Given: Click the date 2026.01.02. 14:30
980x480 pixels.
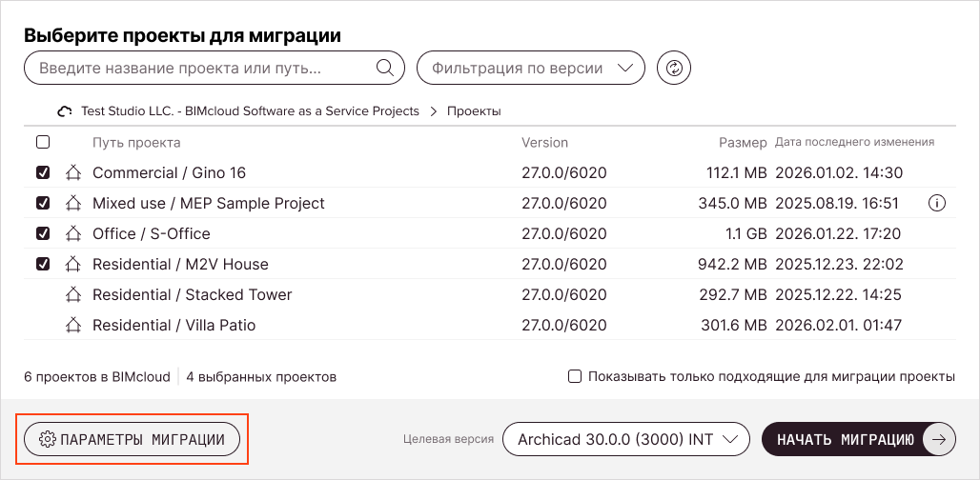Looking at the screenshot, I should pyautogui.click(x=839, y=172).
